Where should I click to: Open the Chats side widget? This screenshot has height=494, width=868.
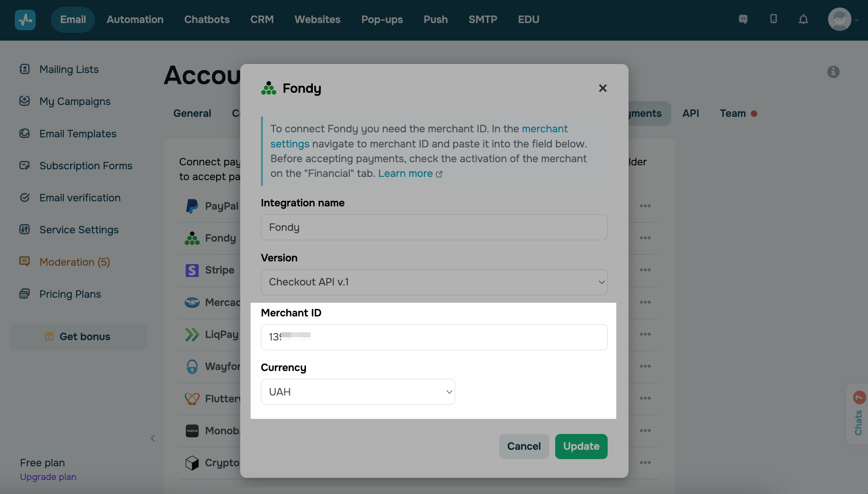click(x=859, y=414)
